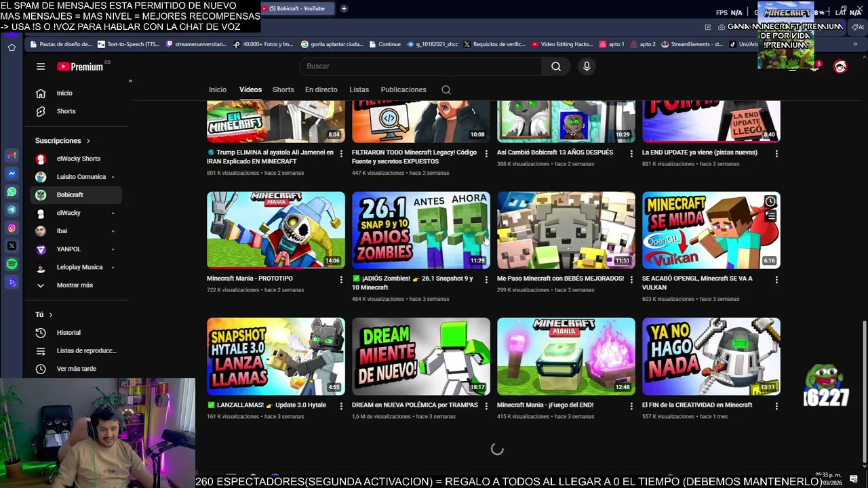Open options for DREAM en NUEVA POLÉMICA video
This screenshot has width=868, height=488.
(x=486, y=406)
